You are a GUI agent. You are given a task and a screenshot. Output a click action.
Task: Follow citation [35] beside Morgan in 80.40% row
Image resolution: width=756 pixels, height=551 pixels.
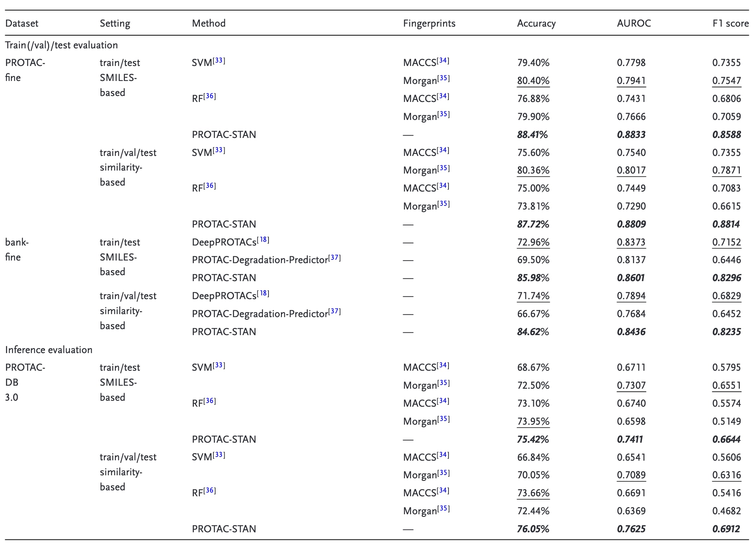443,78
